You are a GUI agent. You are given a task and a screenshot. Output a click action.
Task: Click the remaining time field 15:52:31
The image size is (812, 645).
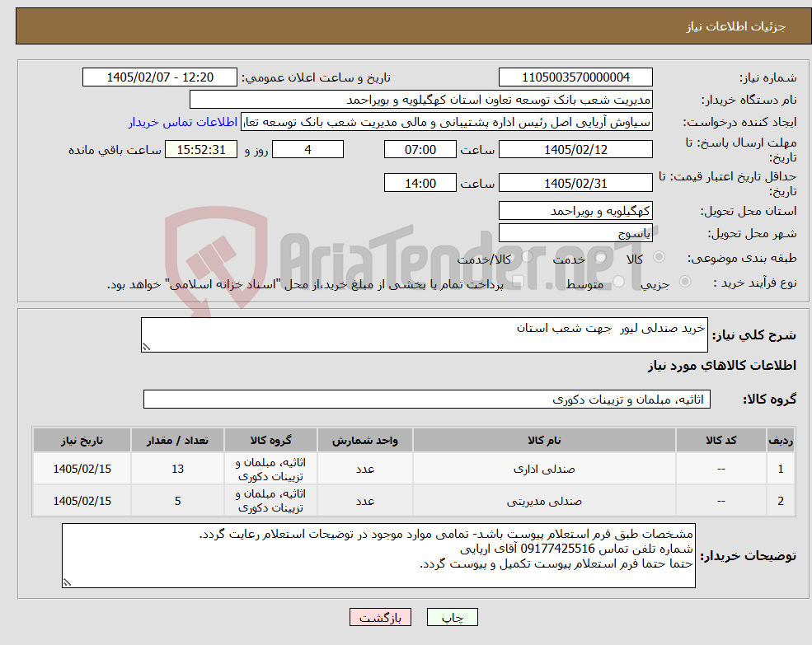point(201,150)
